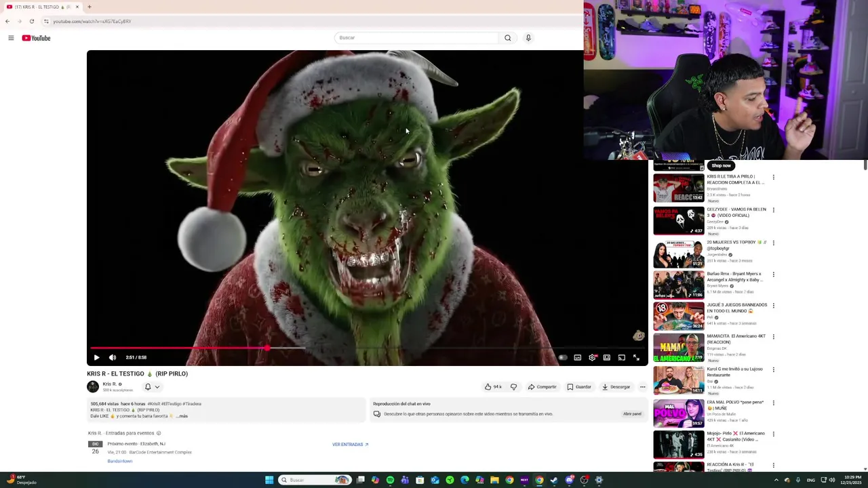The image size is (868, 488).
Task: Dislike the video with thumbs-down
Action: pos(513,387)
